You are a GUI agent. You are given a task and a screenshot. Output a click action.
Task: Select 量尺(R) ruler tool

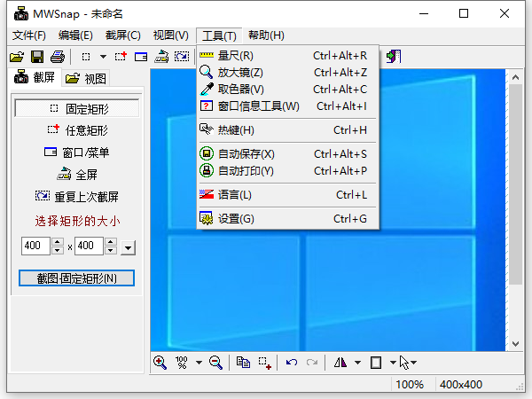[287, 55]
